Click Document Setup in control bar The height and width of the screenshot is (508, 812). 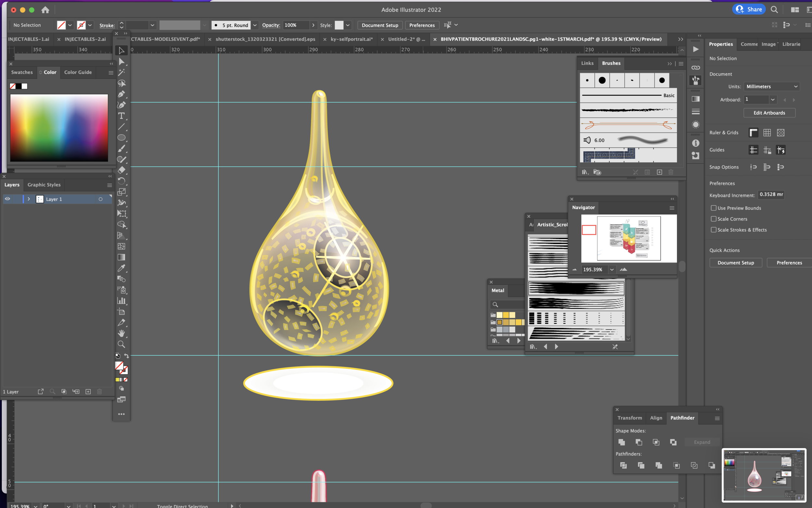pyautogui.click(x=380, y=25)
